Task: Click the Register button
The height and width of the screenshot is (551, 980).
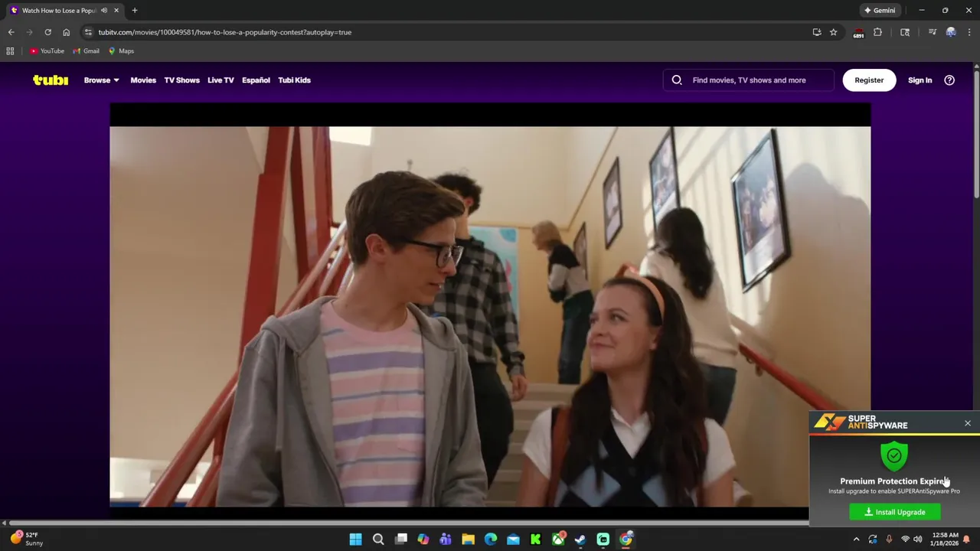Action: pos(869,80)
